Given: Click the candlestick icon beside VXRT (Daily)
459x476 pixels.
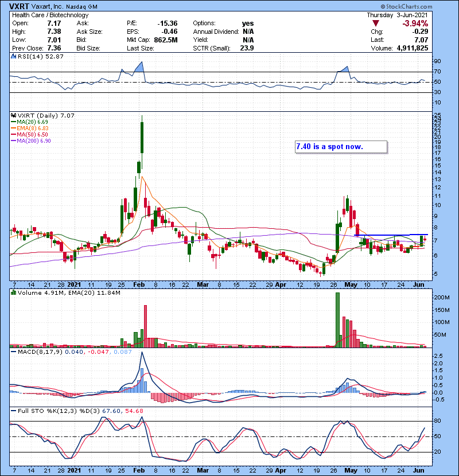Looking at the screenshot, I should point(14,115).
